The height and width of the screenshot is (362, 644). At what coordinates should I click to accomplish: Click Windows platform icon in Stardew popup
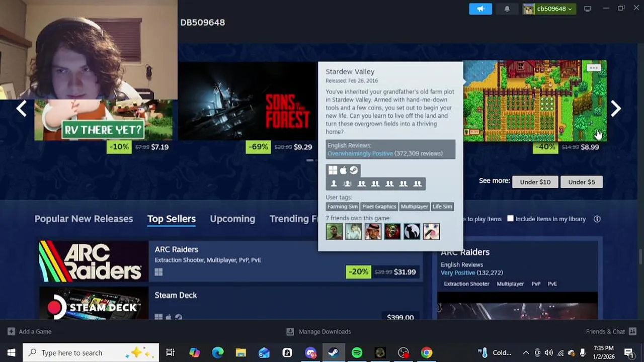pyautogui.click(x=333, y=170)
